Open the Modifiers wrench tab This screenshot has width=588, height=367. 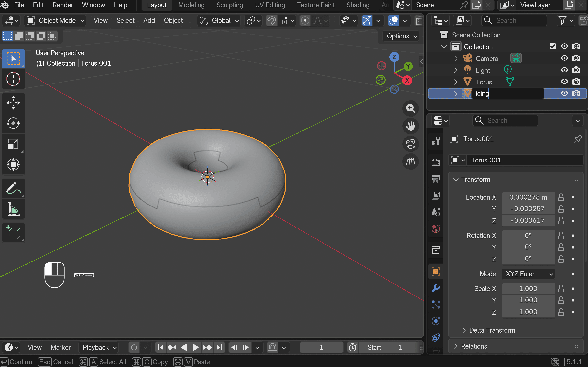coord(436,288)
